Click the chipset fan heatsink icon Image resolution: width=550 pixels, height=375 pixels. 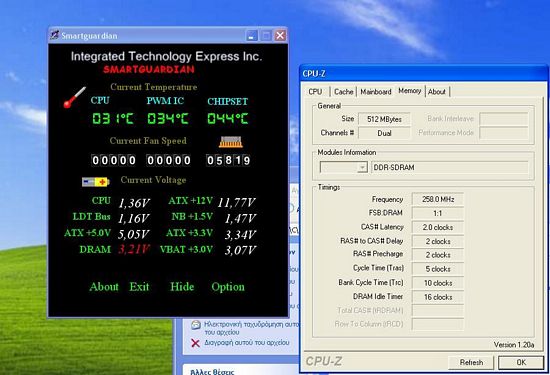pos(230,142)
